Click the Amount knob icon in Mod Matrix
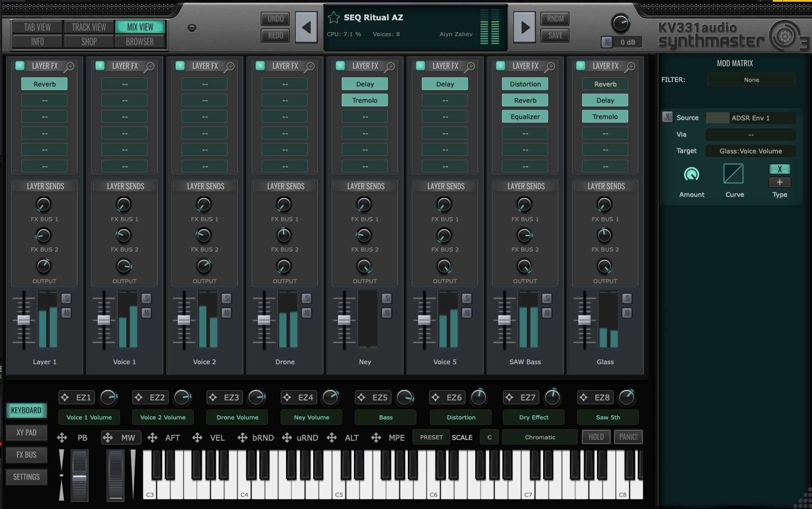 pyautogui.click(x=691, y=174)
